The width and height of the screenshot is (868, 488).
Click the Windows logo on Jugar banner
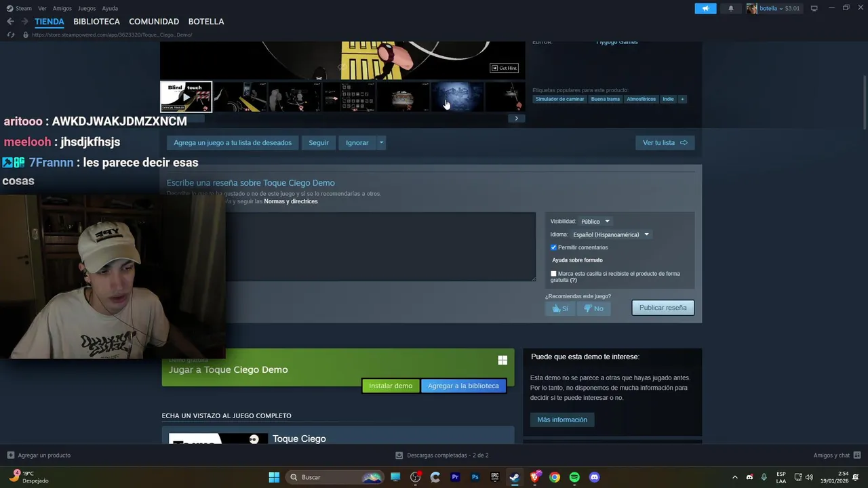tap(502, 360)
